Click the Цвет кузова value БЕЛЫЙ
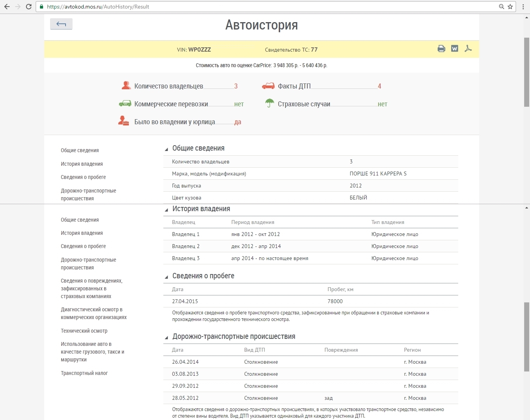 [359, 198]
